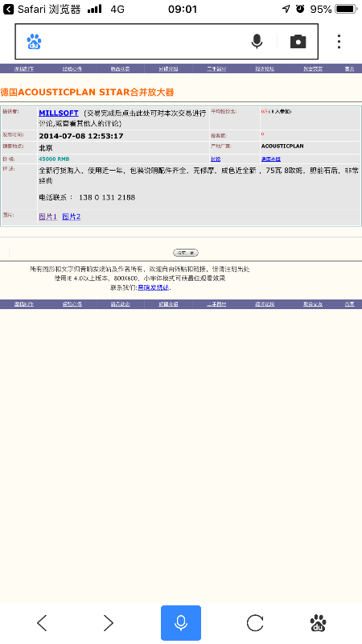Viewport: 362px width, 644px height.
Task: Select the location value 北京
Action: [x=46, y=148]
